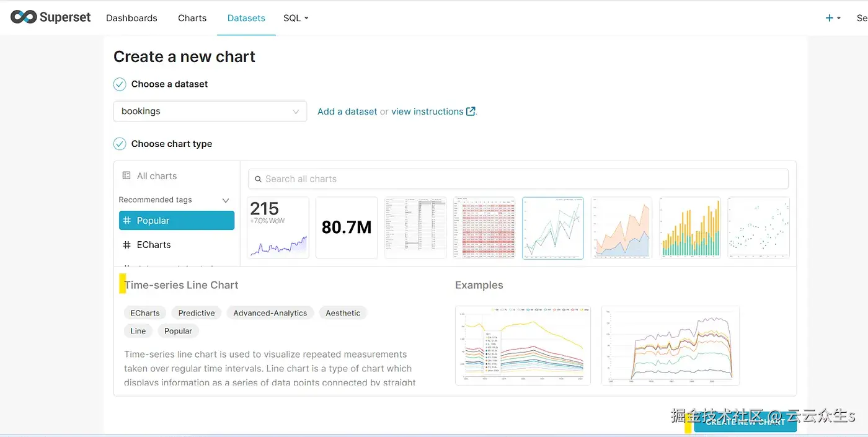The width and height of the screenshot is (868, 437).
Task: Click the All charts list icon
Action: pos(126,176)
